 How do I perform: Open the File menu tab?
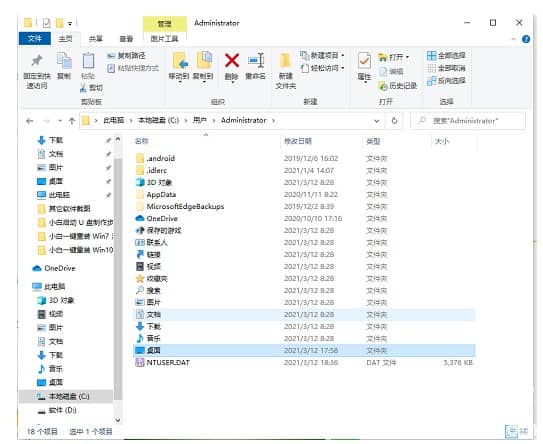point(35,38)
